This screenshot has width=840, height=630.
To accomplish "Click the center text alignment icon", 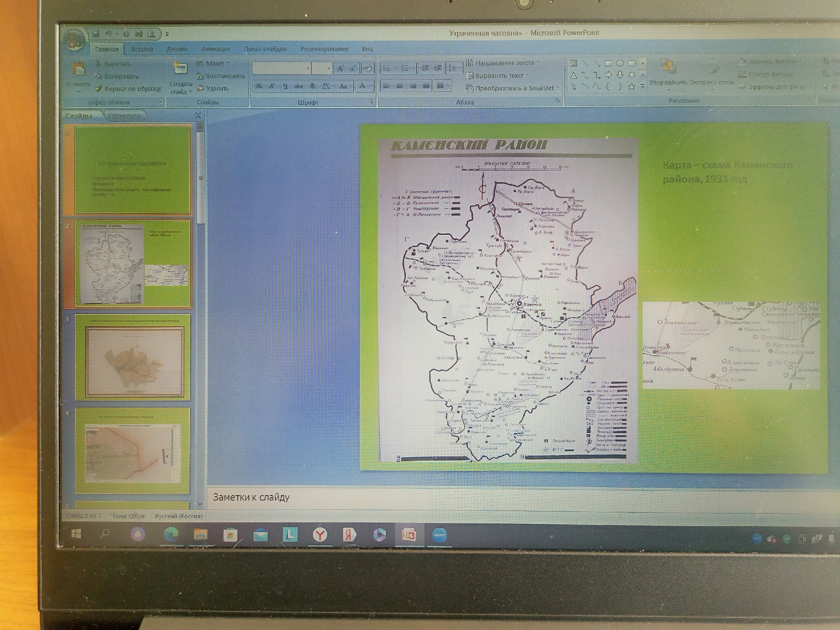I will pos(400,86).
